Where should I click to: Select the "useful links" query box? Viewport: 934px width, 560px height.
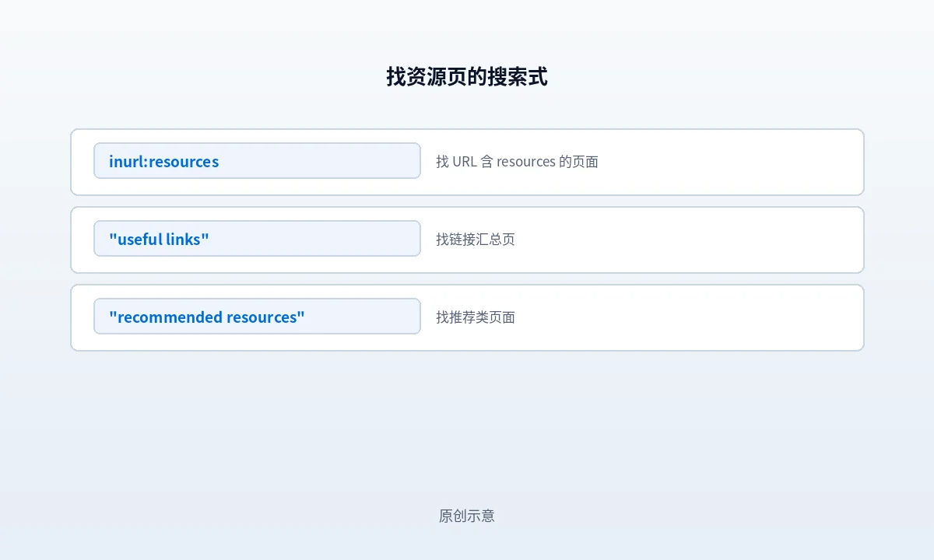tap(257, 239)
